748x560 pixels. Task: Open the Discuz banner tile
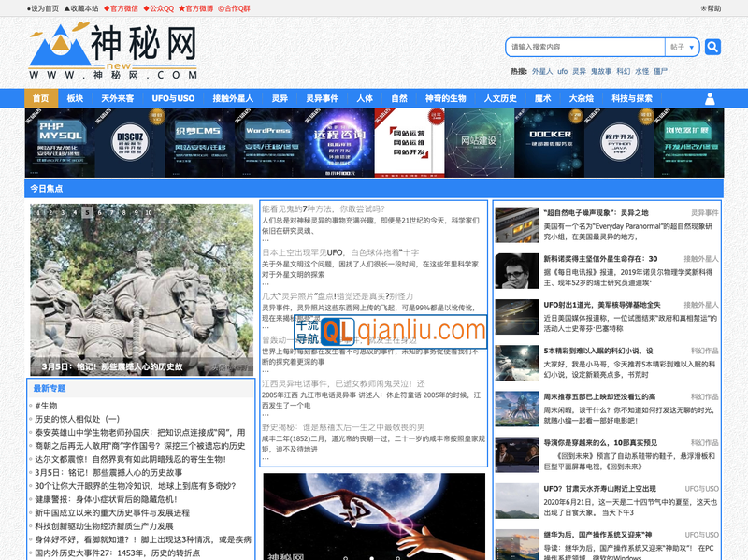[129, 142]
